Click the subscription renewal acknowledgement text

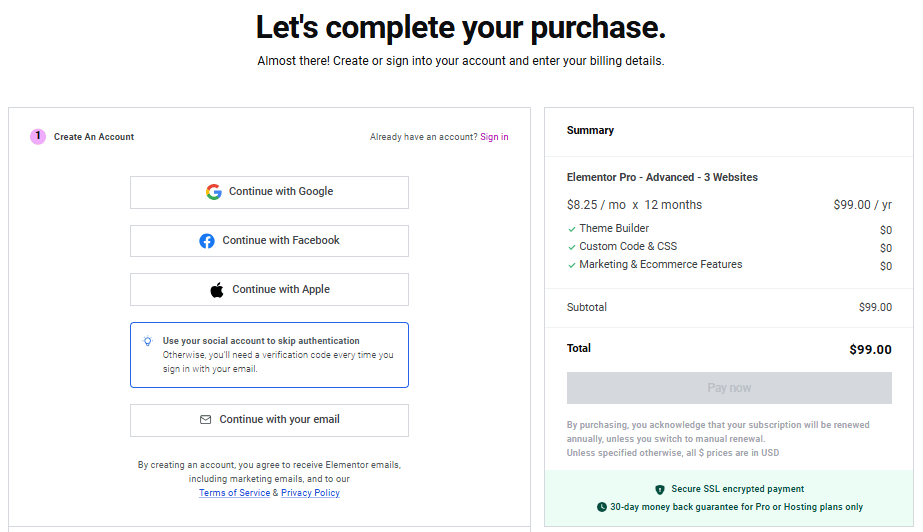718,432
